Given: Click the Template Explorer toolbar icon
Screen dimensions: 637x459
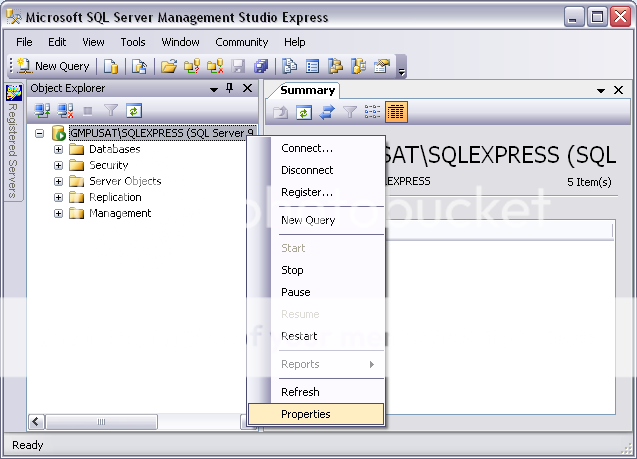Looking at the screenshot, I should pos(359,66).
